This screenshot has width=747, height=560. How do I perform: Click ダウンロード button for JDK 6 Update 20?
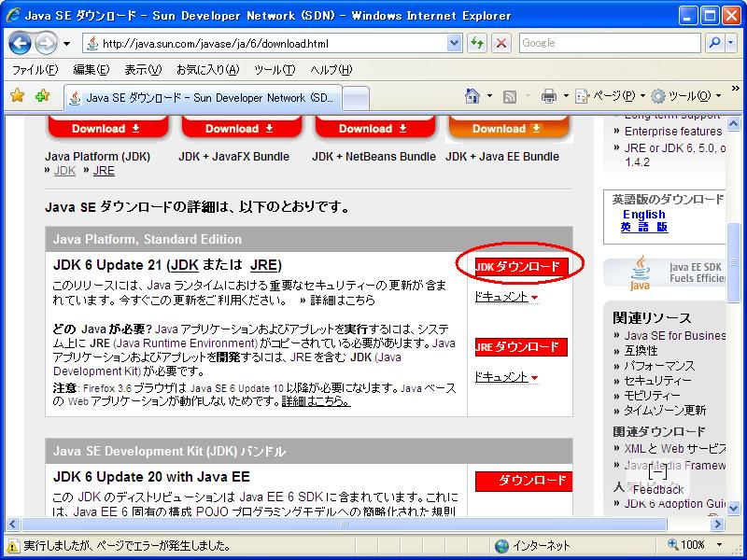click(x=524, y=482)
